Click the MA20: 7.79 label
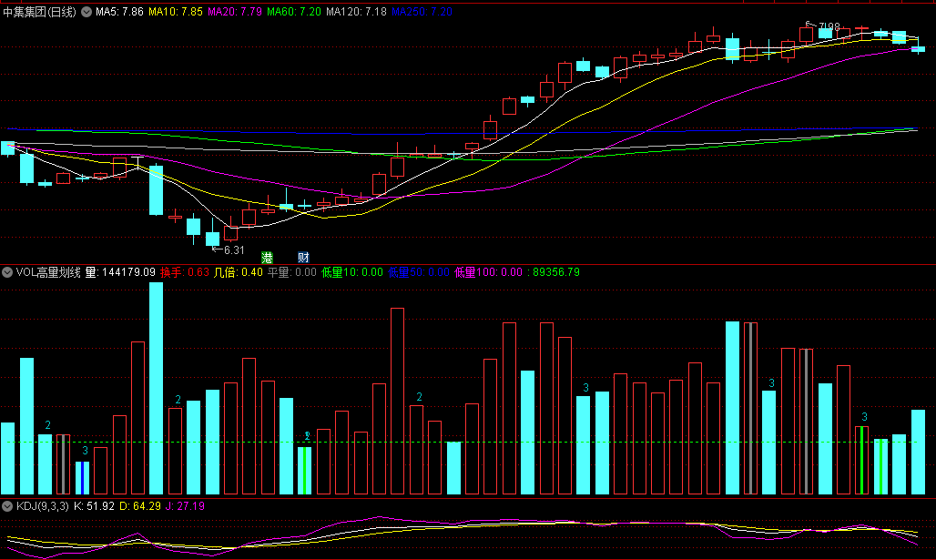 235,12
